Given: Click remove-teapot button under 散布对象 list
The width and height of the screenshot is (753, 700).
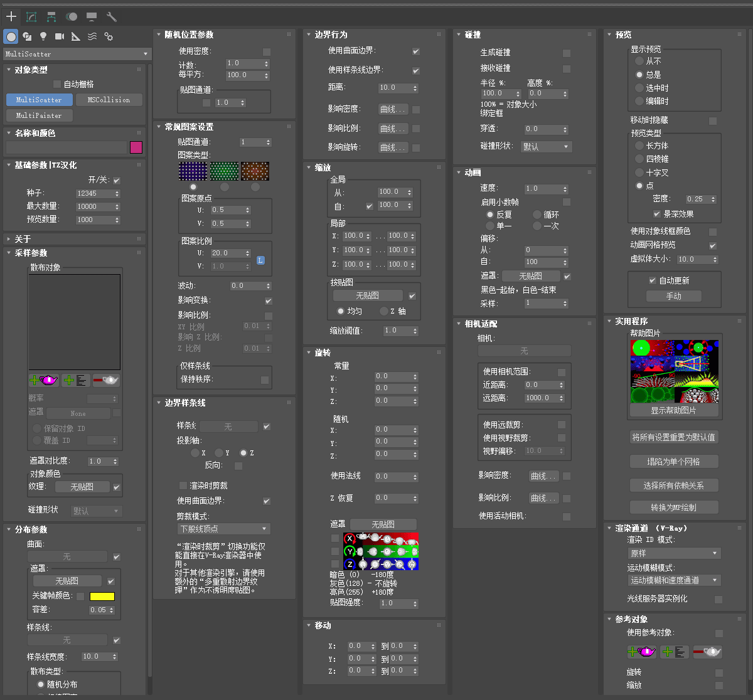Looking at the screenshot, I should (x=106, y=380).
